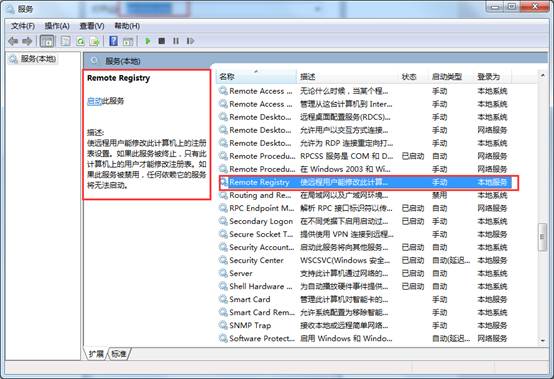Click description 管理从这台计算机到 Inter...
The height and width of the screenshot is (379, 554).
coord(346,104)
